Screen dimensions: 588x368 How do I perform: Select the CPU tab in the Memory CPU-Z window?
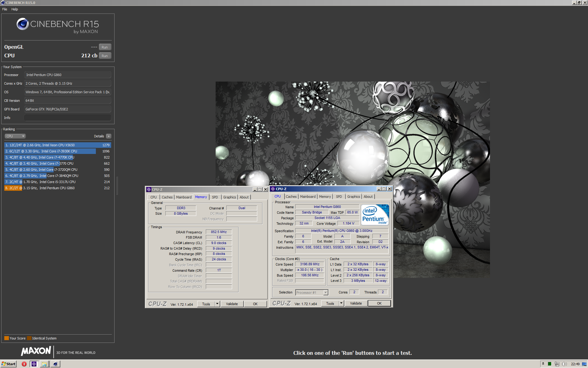(153, 197)
